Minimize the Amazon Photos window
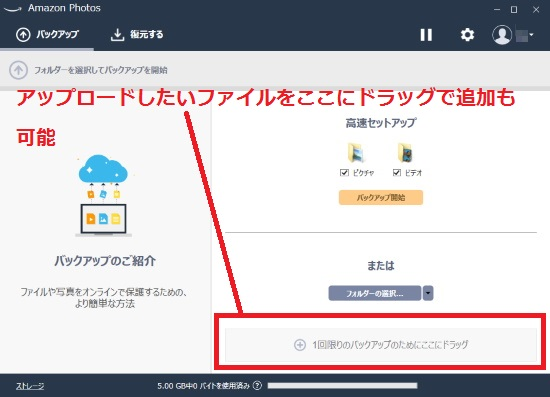Screen dimensions: 550x397 tap(497, 9)
